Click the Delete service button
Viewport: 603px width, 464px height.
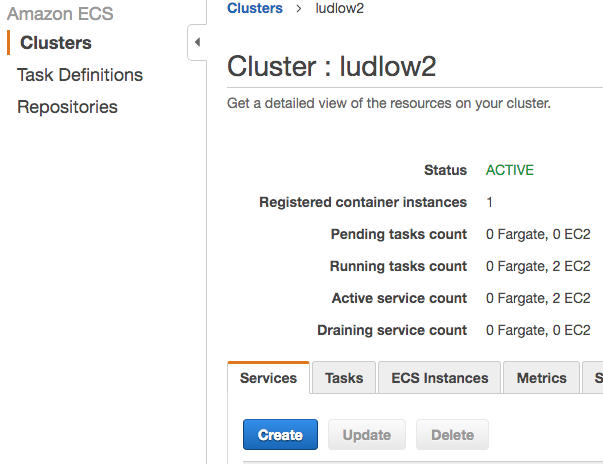(x=452, y=435)
